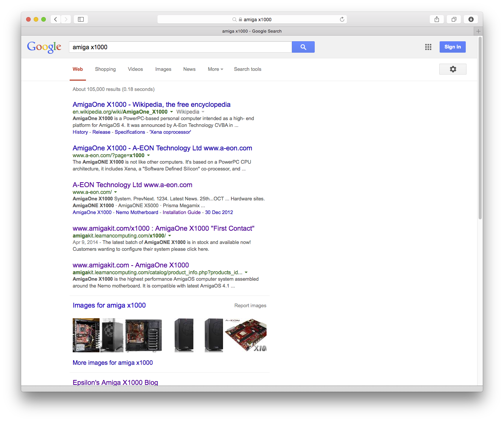This screenshot has width=504, height=422.
Task: Open the AmigaOne X1000 "First Contact" result
Action: pos(164,228)
